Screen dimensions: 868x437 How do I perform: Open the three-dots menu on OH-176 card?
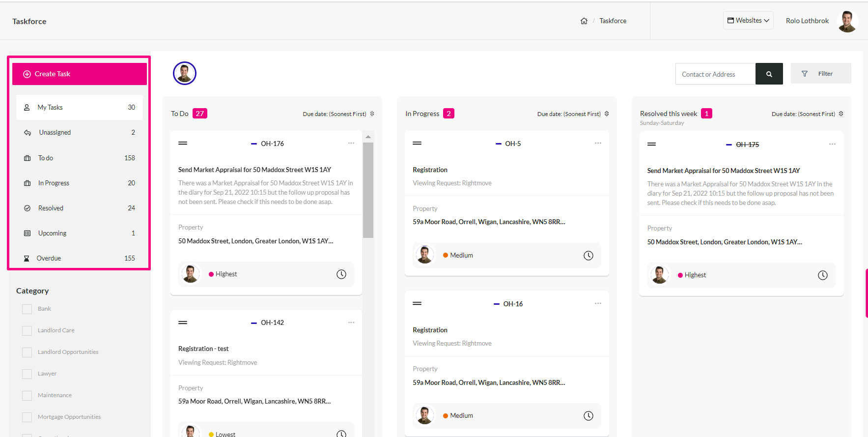tap(351, 143)
